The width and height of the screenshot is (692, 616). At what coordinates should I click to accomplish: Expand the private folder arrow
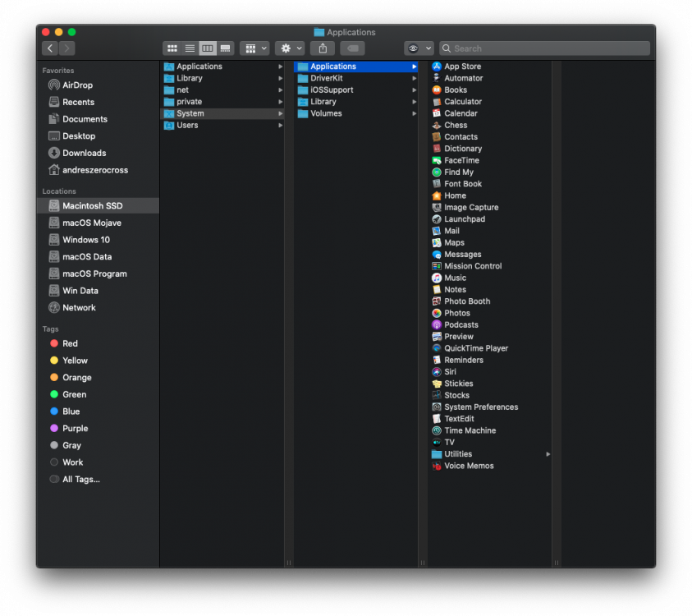click(280, 102)
